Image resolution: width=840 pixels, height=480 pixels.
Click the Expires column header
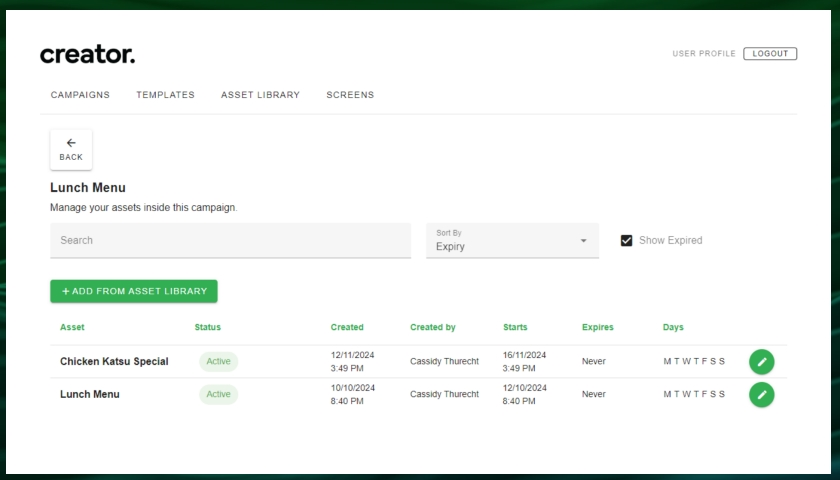597,327
